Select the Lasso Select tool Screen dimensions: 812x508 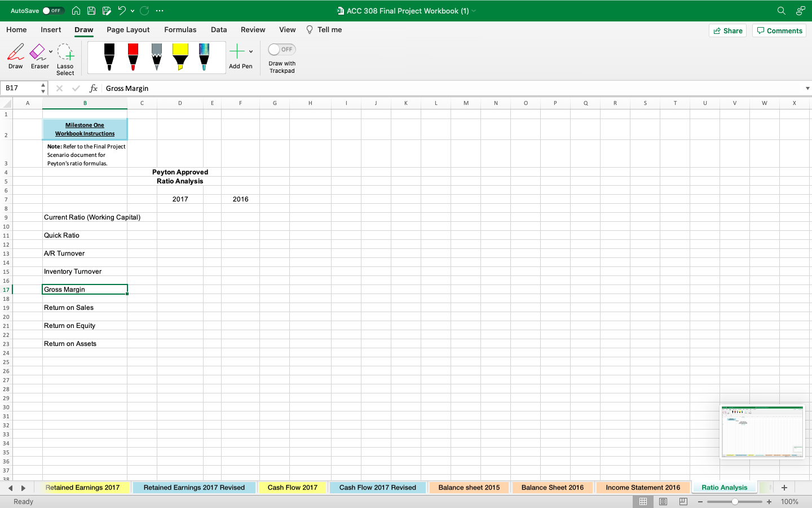(65, 59)
